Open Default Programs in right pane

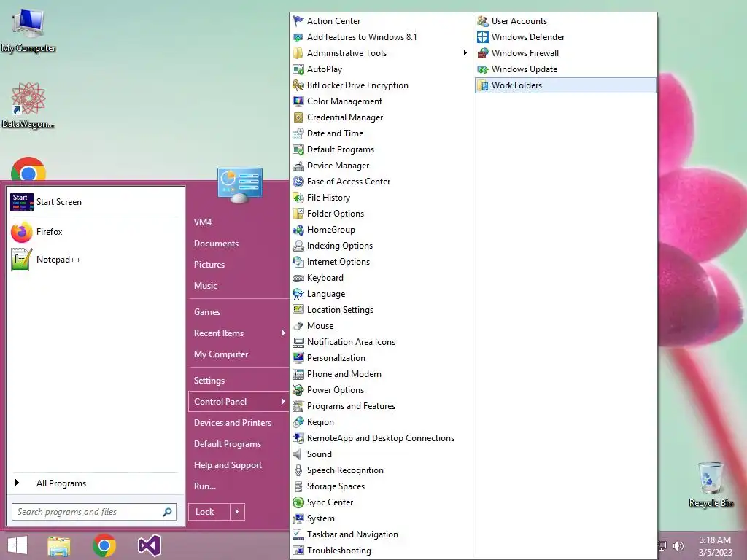(239, 444)
